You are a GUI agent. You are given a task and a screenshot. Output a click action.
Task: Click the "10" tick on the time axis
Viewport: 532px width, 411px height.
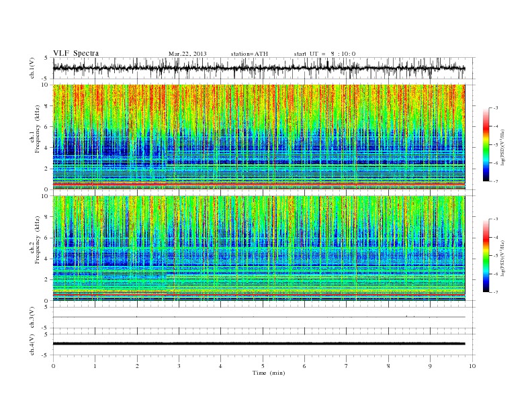pos(472,366)
